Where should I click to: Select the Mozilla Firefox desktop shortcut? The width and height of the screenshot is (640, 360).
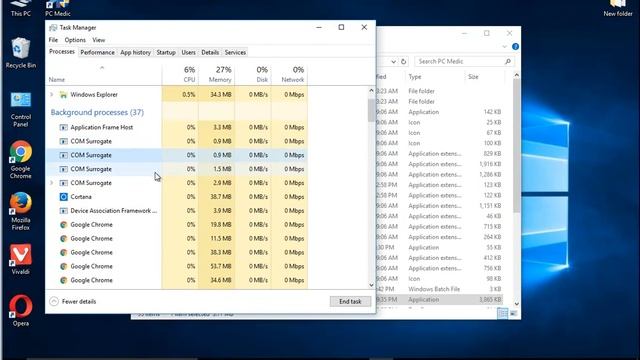[21, 211]
